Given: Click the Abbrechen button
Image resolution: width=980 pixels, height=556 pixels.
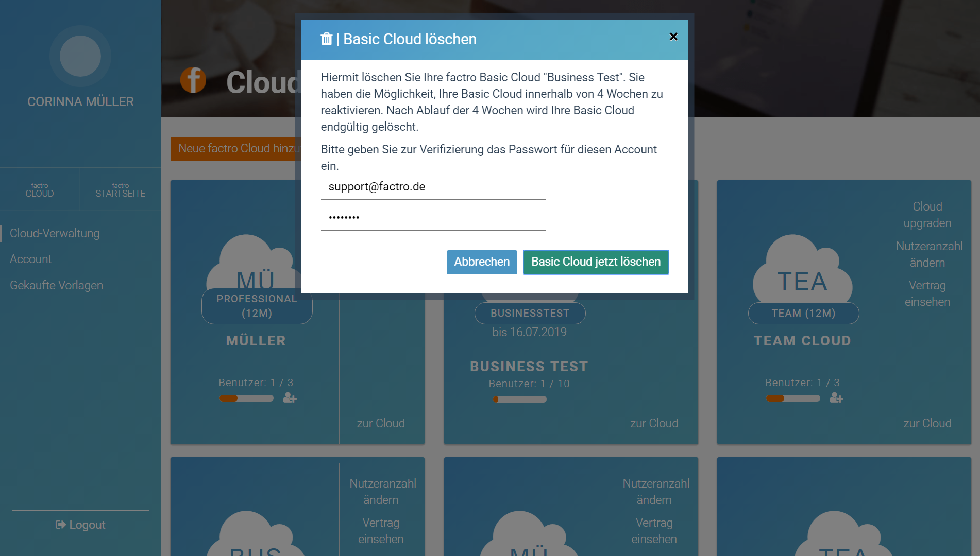Looking at the screenshot, I should [482, 262].
